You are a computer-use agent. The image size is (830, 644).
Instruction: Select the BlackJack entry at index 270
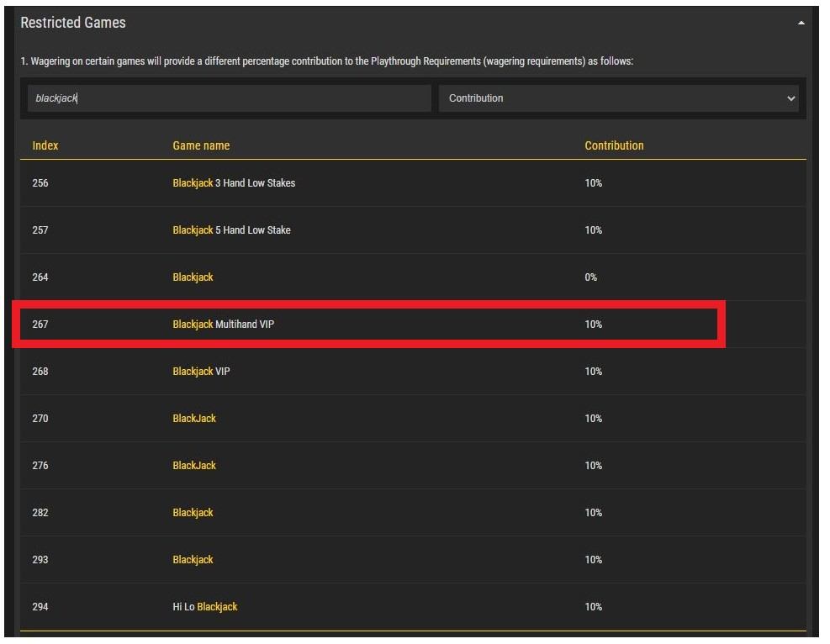(x=194, y=419)
